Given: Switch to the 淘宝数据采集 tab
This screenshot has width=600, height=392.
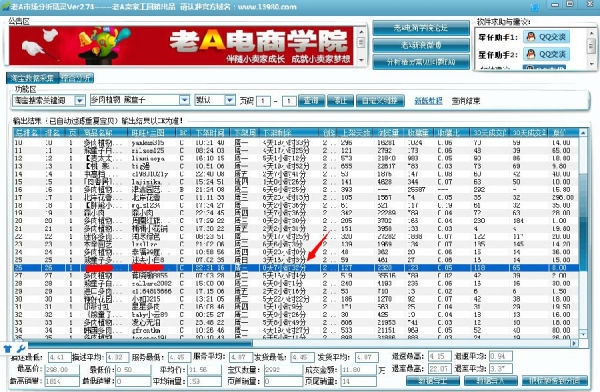Looking at the screenshot, I should coord(33,78).
